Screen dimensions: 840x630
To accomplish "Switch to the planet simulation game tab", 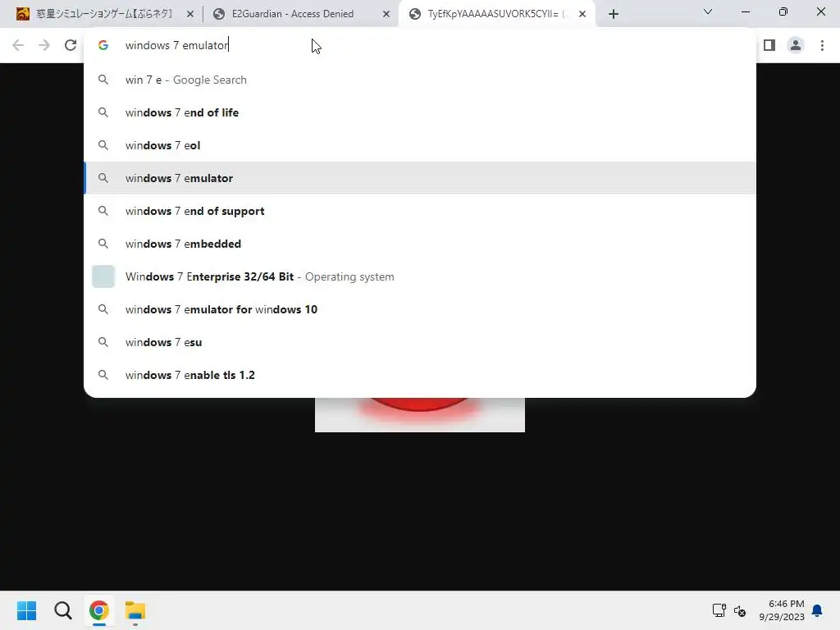I will [x=104, y=14].
